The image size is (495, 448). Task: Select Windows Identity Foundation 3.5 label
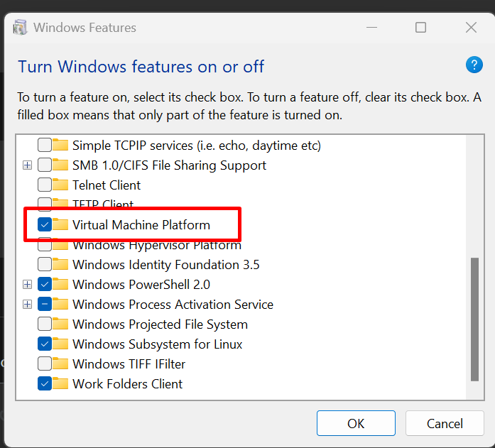pos(166,265)
